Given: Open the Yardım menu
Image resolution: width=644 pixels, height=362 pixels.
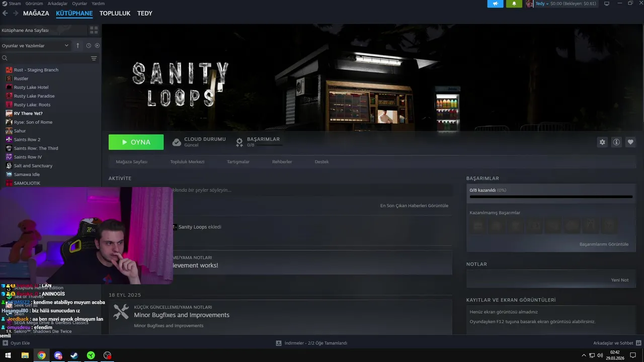Looking at the screenshot, I should point(98,4).
